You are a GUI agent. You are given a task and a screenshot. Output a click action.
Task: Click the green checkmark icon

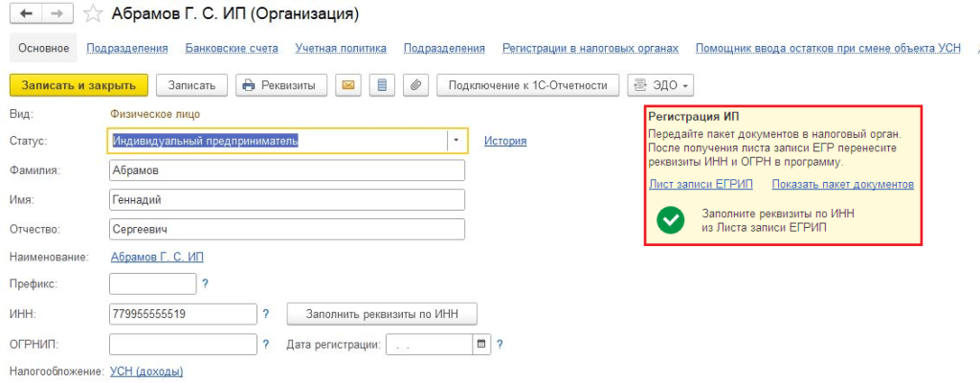pos(670,219)
